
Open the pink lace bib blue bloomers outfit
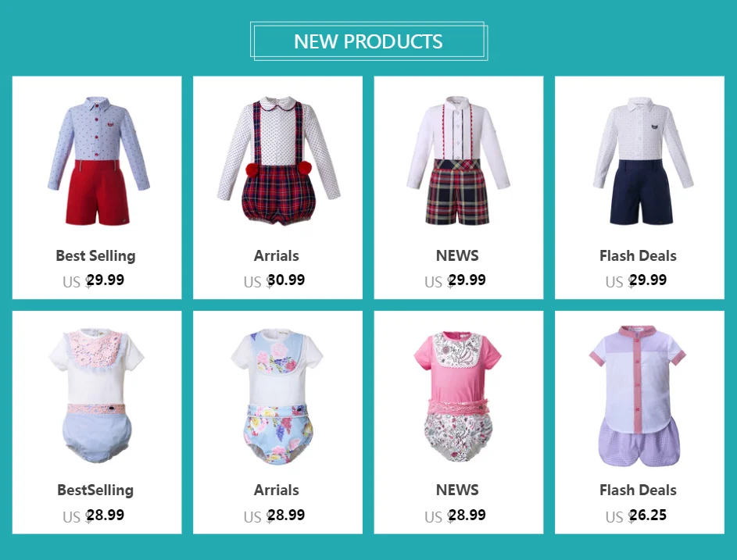point(96,395)
